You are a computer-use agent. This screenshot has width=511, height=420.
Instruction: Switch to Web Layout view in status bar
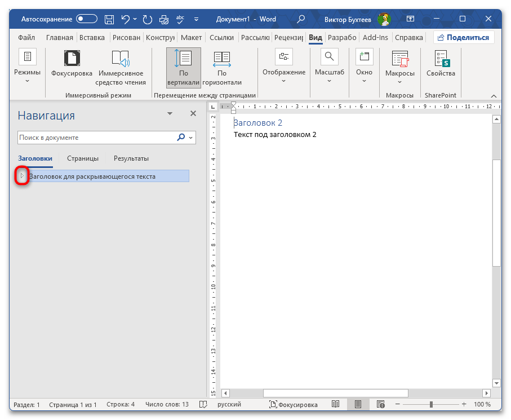[381, 404]
